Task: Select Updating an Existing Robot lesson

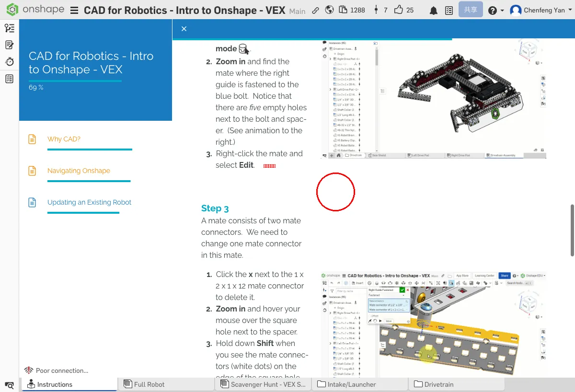Action: 89,202
